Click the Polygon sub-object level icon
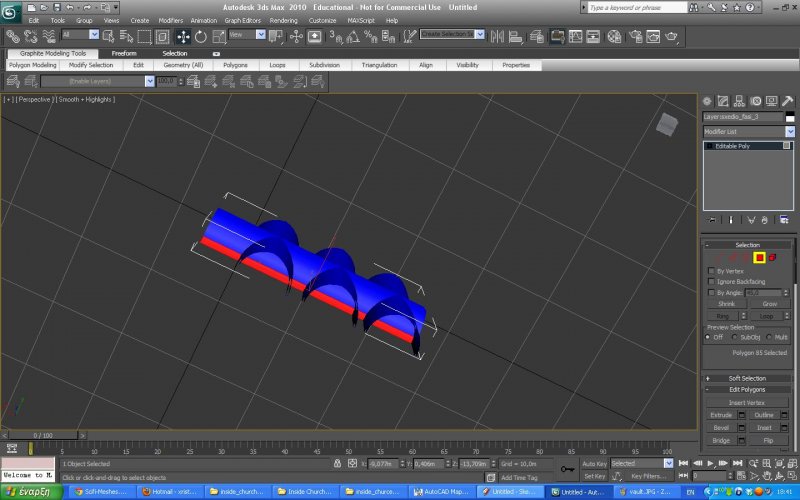 [x=759, y=258]
